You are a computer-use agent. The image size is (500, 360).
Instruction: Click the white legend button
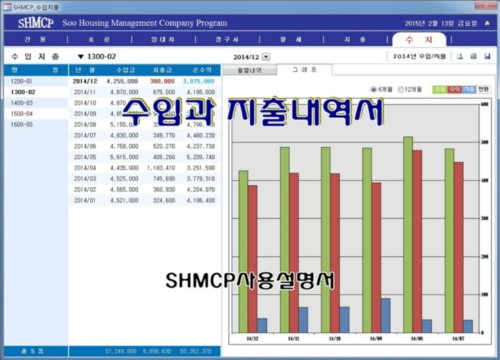(483, 89)
